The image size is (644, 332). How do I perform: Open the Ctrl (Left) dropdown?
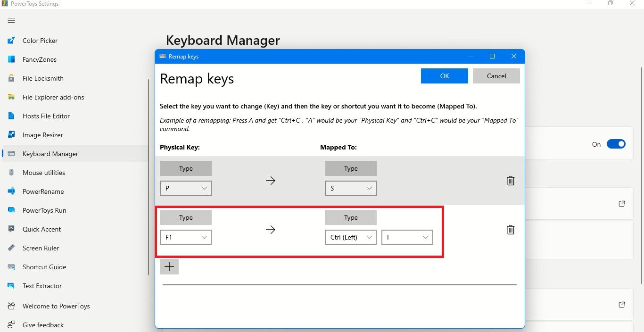tap(351, 237)
